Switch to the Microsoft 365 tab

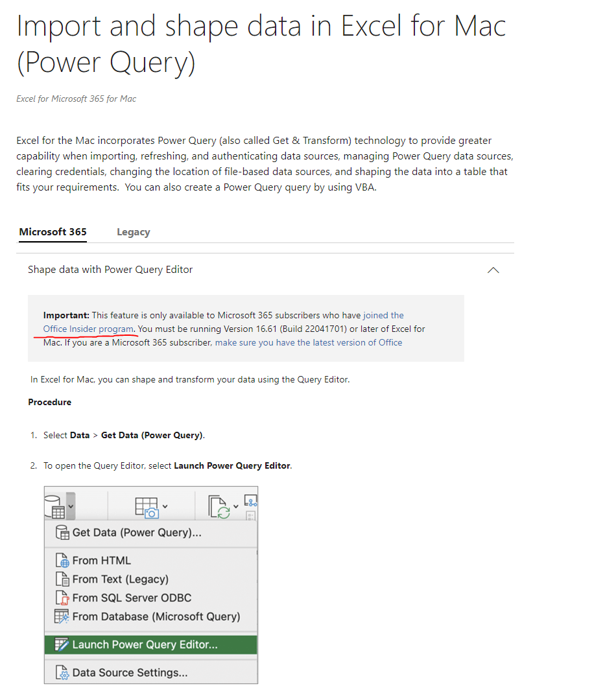[x=53, y=232]
